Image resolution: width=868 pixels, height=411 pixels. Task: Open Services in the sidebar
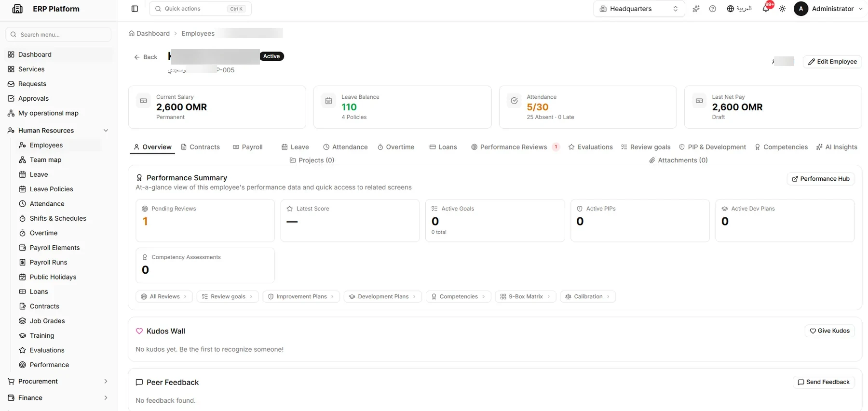pyautogui.click(x=58, y=69)
